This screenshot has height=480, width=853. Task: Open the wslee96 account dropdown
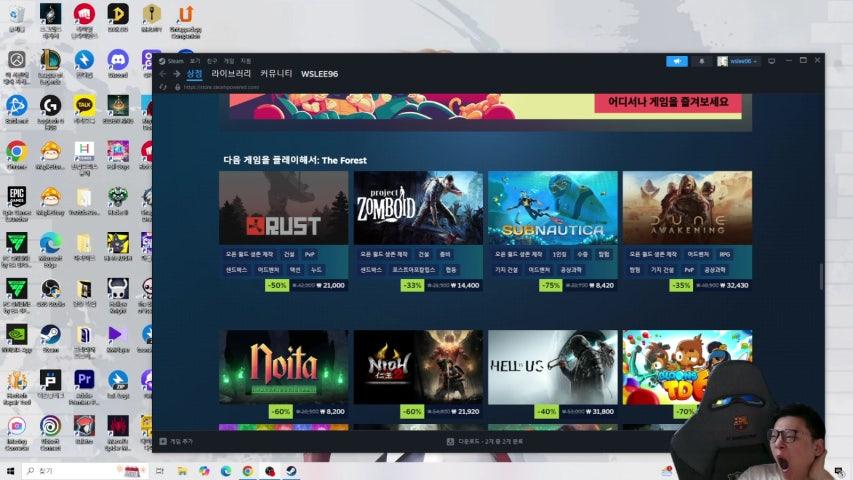pyautogui.click(x=737, y=61)
